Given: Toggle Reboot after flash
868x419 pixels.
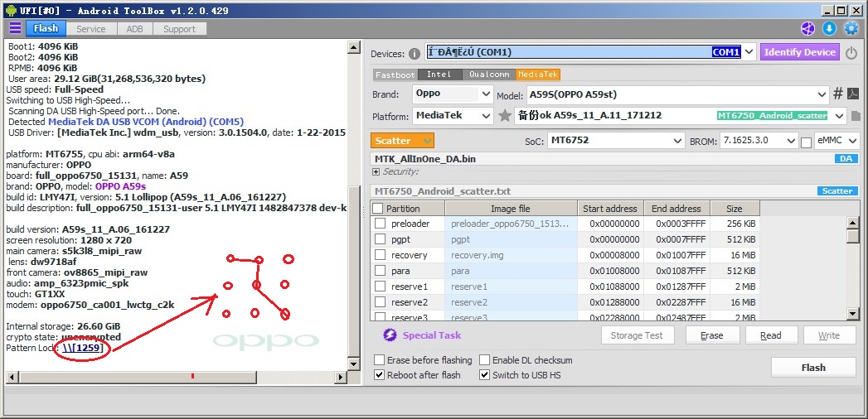Looking at the screenshot, I should pos(379,375).
